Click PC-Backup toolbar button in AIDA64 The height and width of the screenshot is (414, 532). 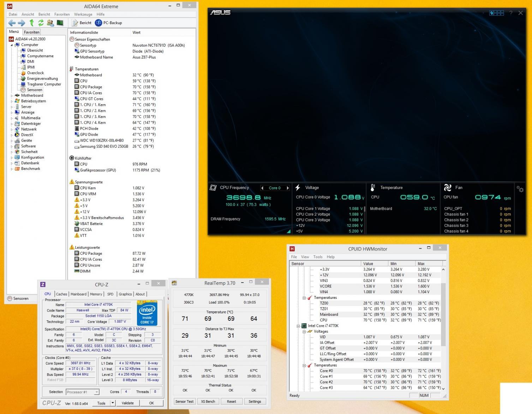pos(109,23)
